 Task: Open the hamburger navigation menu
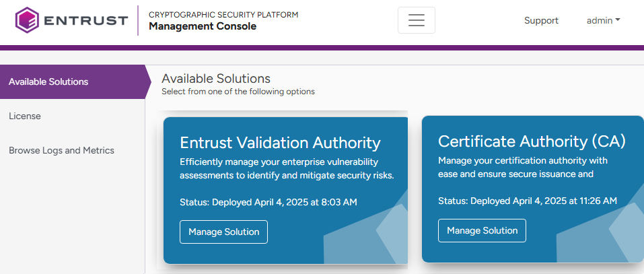coord(416,20)
